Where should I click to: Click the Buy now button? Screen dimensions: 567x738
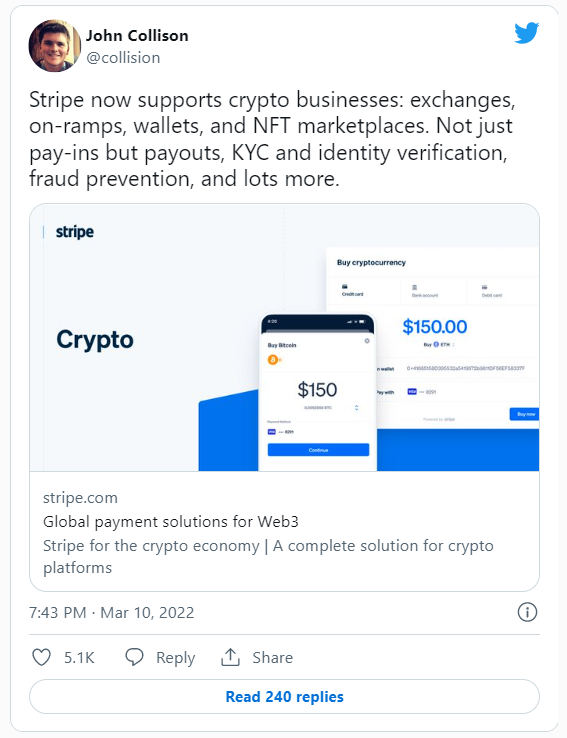525,414
